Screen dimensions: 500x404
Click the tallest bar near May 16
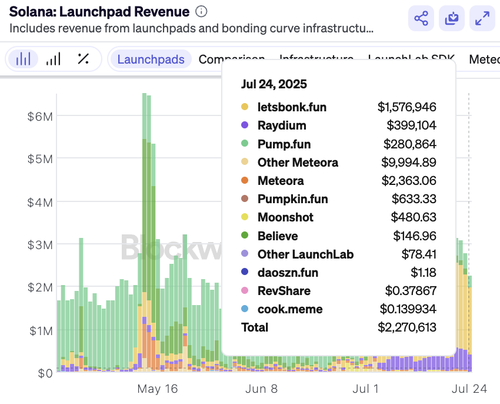[144, 232]
